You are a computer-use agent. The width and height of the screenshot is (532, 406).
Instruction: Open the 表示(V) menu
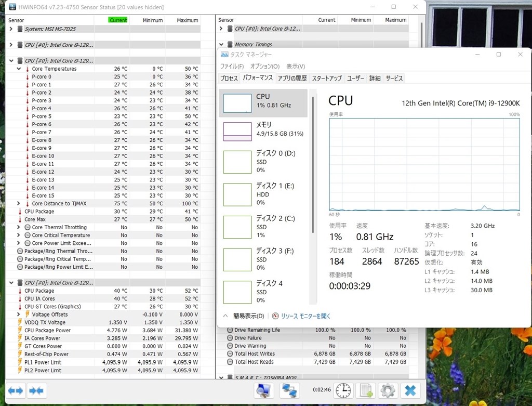point(296,66)
